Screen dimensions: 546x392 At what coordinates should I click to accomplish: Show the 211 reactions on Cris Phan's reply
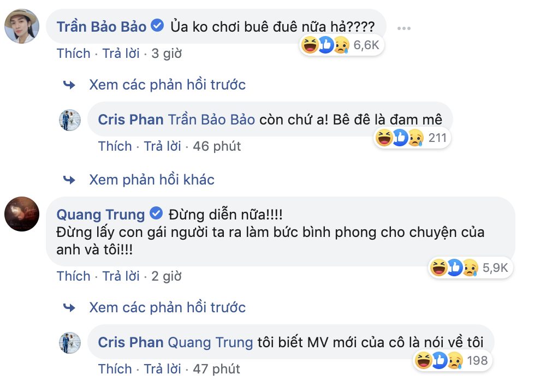413,138
